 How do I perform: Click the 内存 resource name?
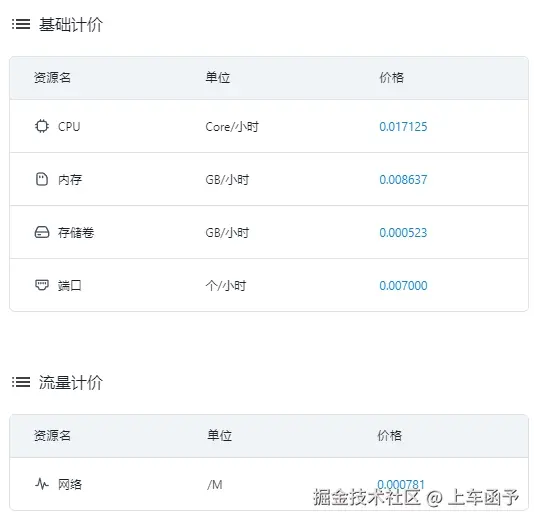(x=70, y=179)
